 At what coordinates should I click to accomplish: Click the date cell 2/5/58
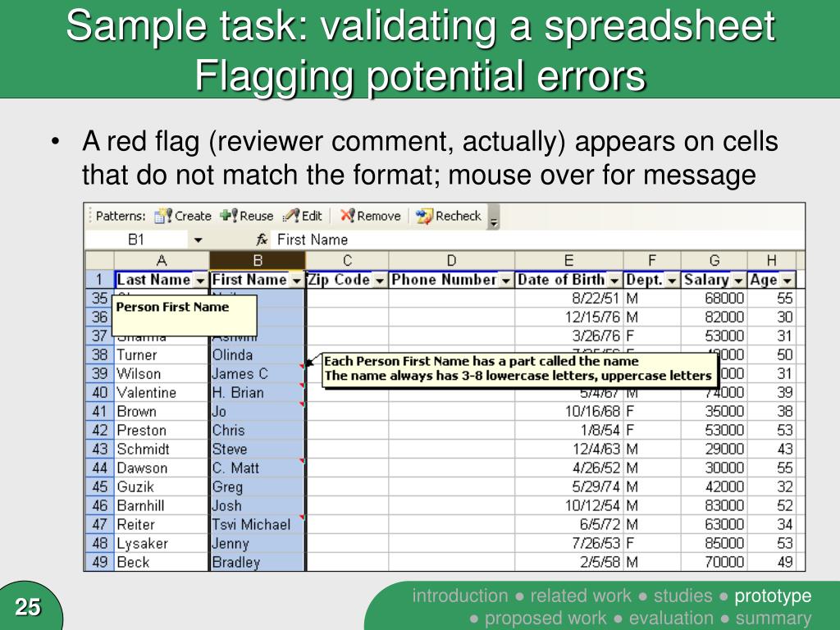pos(569,562)
